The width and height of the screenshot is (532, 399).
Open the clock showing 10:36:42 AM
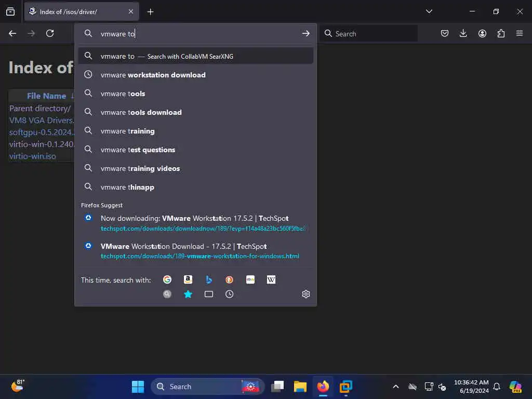click(471, 387)
